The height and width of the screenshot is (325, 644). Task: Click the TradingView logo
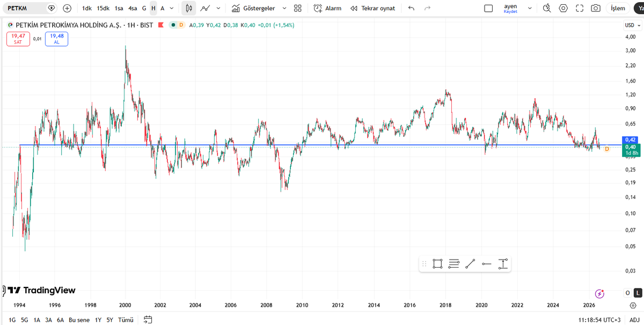pyautogui.click(x=41, y=290)
